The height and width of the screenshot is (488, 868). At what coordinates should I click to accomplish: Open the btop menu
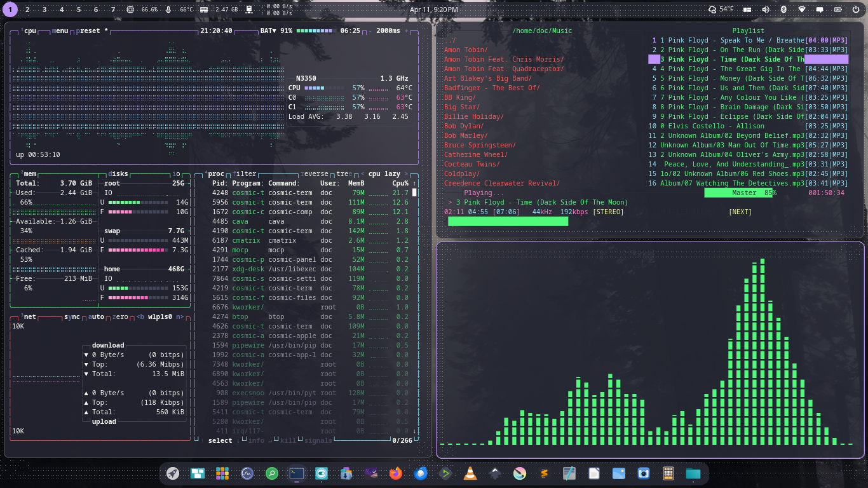[60, 30]
